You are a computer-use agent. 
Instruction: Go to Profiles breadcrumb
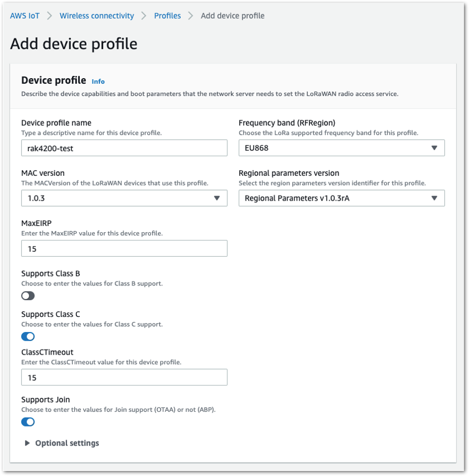tap(167, 16)
